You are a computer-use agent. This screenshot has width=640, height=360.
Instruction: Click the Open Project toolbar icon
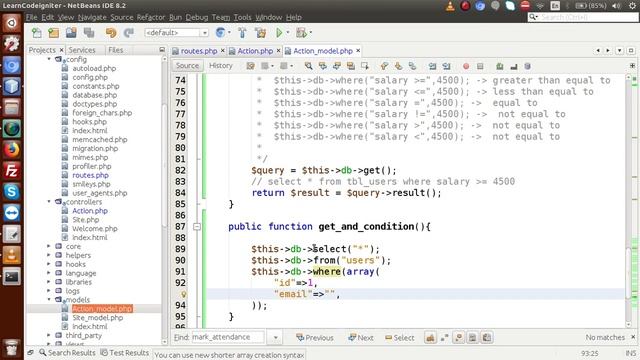pos(71,33)
